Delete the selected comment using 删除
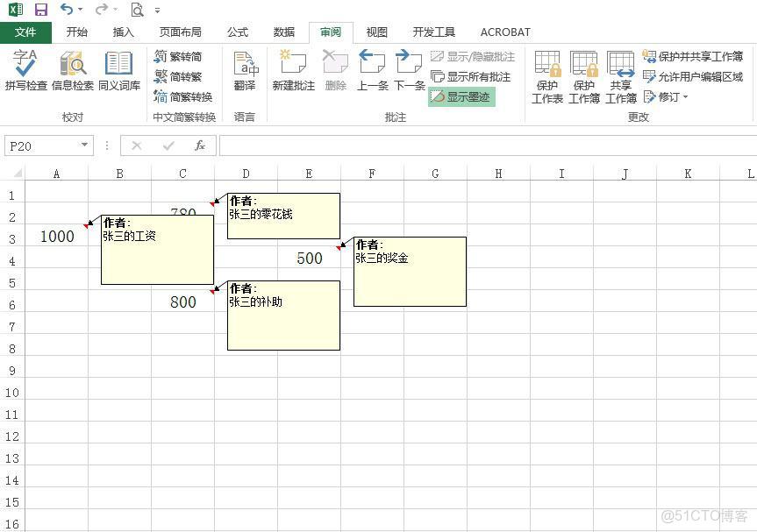Screen dimensions: 757x532 coord(336,71)
